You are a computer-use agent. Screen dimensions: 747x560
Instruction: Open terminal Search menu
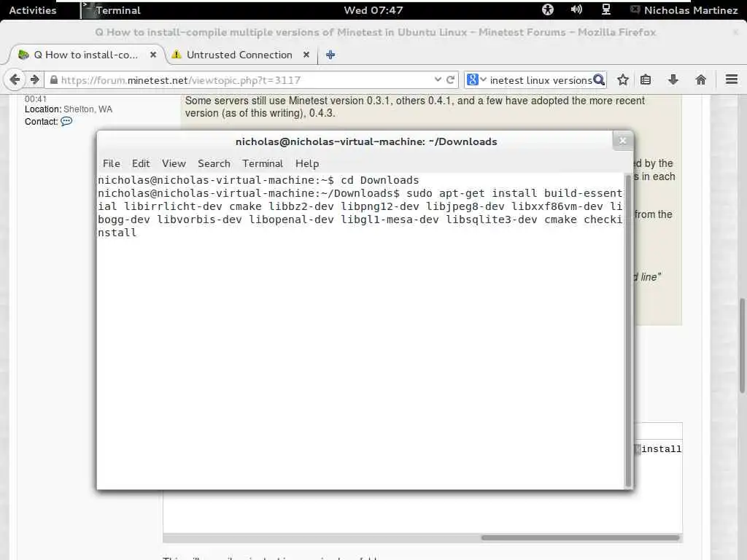(214, 163)
